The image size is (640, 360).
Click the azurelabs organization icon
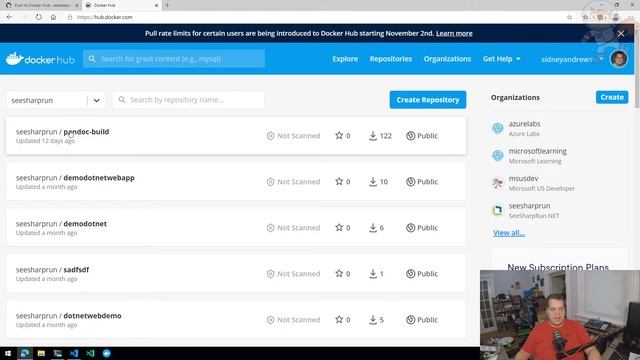(498, 128)
